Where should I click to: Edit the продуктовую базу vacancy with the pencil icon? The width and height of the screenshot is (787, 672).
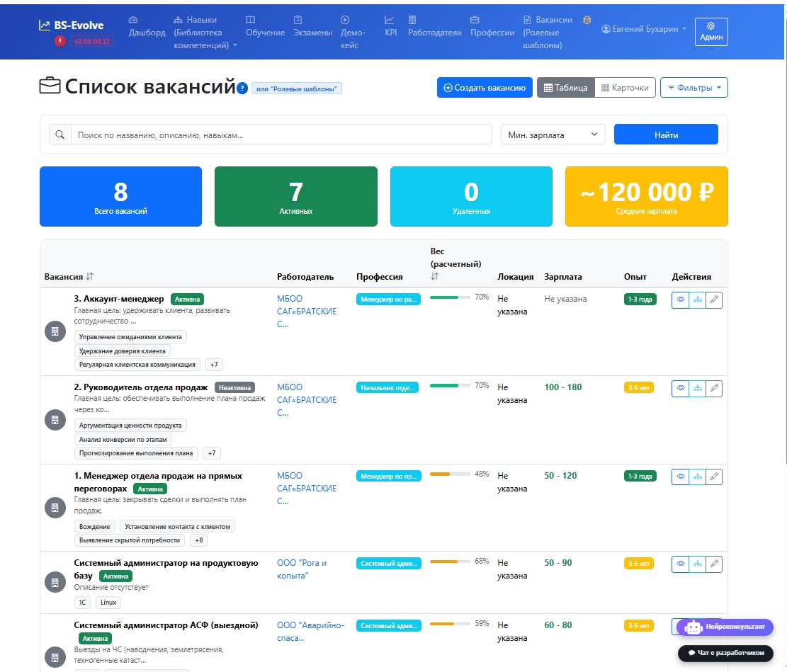(714, 564)
